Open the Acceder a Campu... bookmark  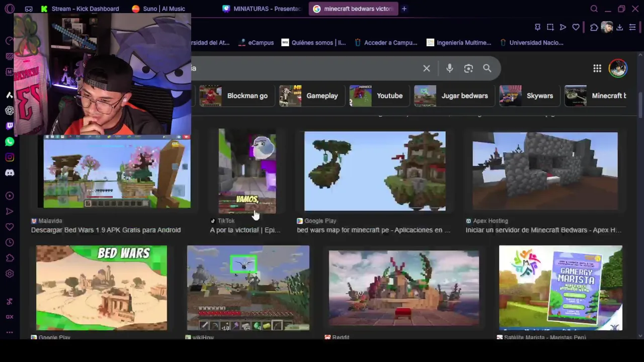(x=385, y=43)
